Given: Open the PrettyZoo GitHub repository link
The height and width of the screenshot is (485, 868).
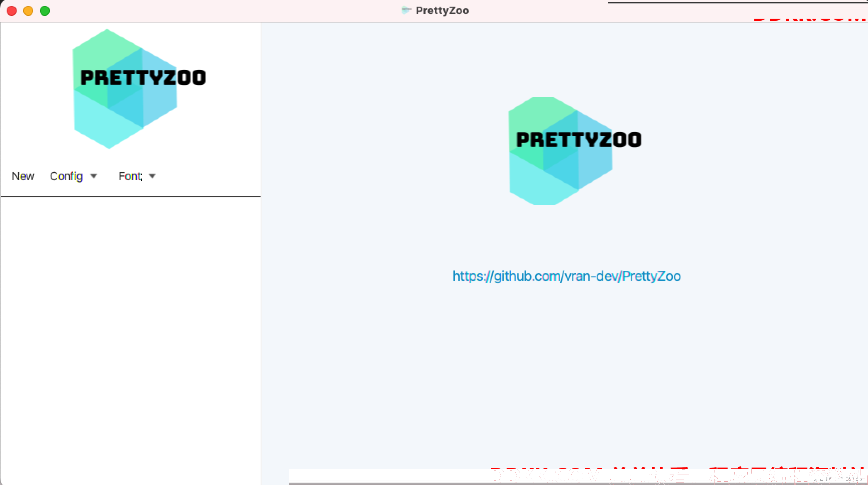Looking at the screenshot, I should point(566,276).
